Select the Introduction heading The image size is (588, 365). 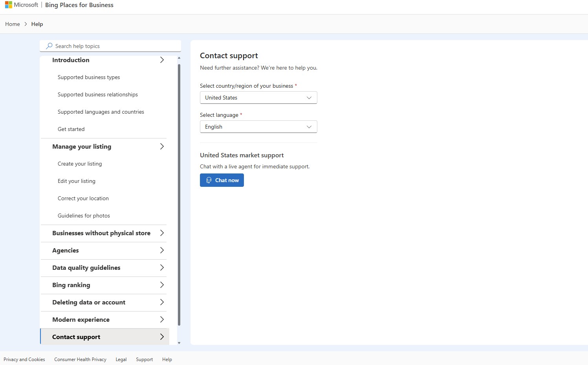(71, 60)
